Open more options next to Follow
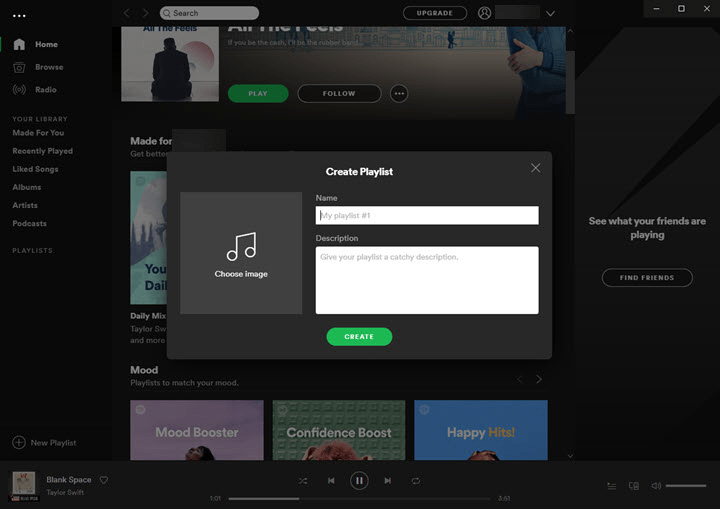The width and height of the screenshot is (720, 509). 399,94
